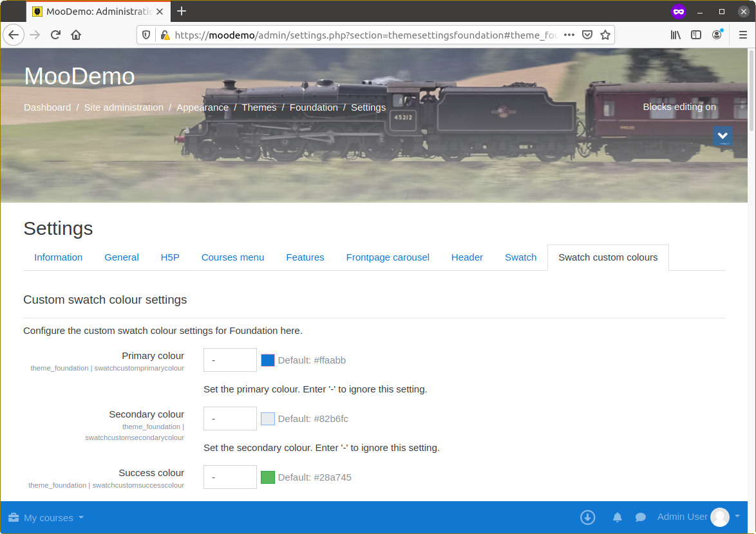Expand the My courses dropdown
756x534 pixels.
tap(53, 518)
